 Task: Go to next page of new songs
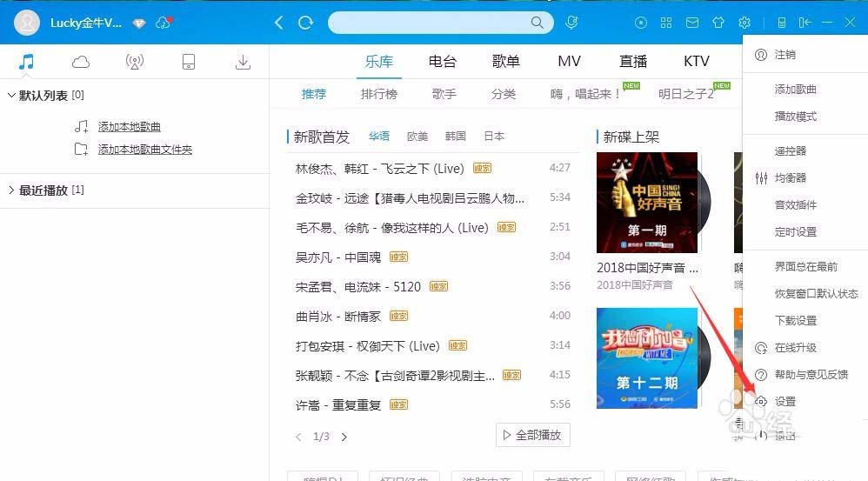tap(344, 437)
